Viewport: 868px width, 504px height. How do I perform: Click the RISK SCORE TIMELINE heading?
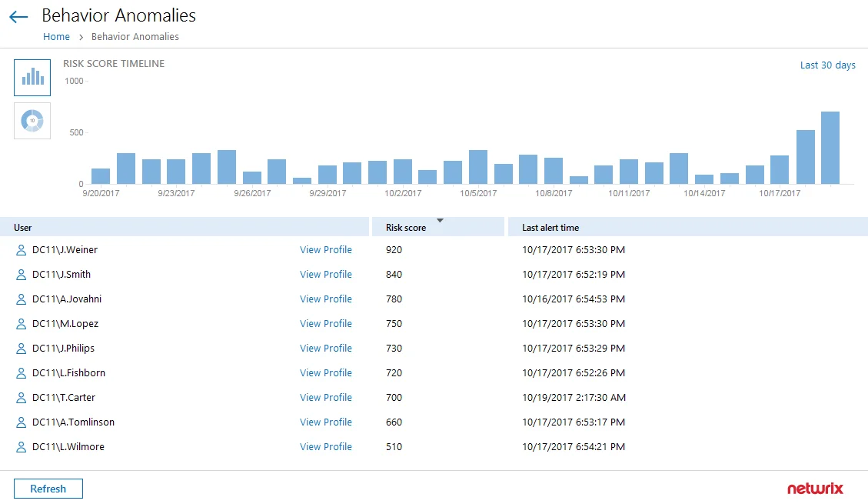coord(114,64)
